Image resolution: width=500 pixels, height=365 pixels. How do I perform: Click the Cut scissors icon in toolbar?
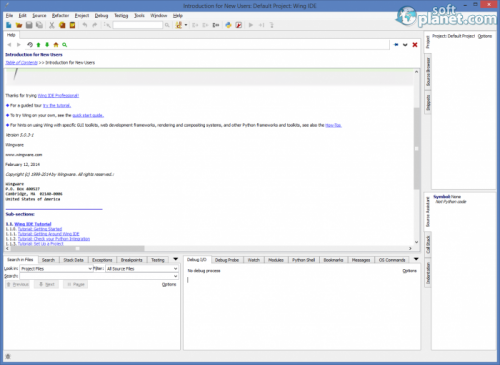point(52,25)
